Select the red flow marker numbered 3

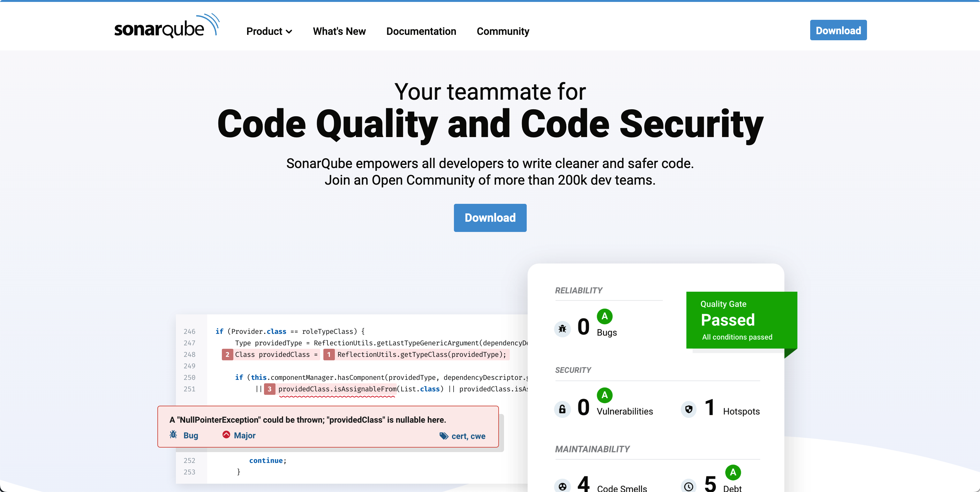pos(269,389)
